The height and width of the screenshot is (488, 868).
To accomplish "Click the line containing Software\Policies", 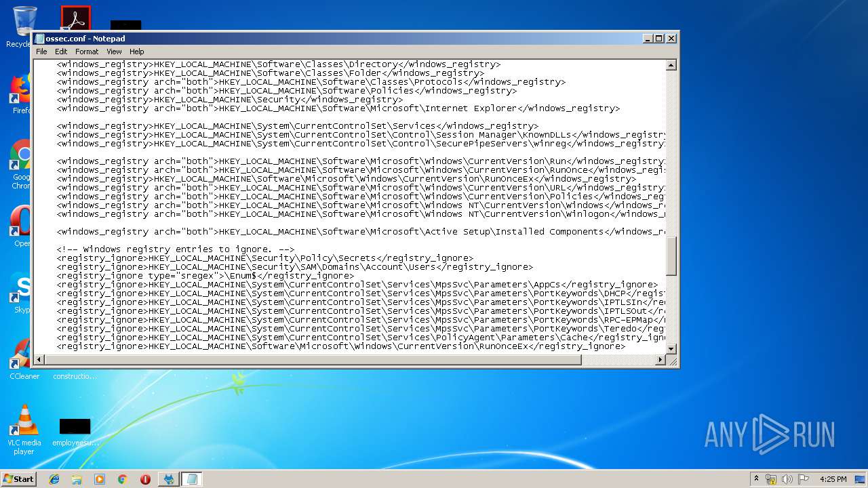I will [287, 91].
